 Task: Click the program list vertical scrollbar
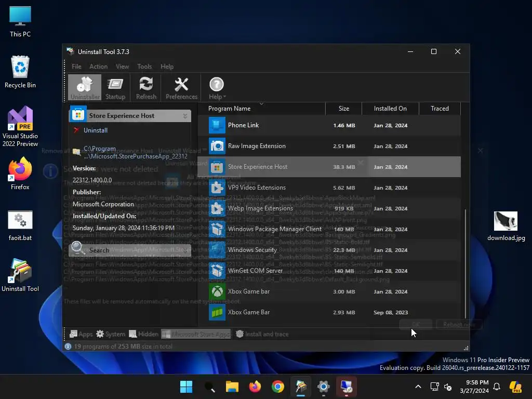(465, 263)
